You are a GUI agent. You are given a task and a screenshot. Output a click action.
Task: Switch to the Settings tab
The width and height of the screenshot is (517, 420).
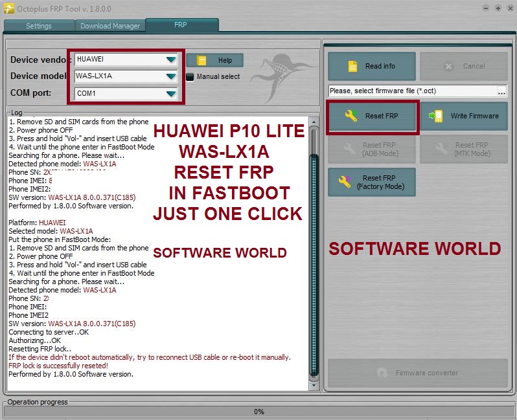point(39,26)
